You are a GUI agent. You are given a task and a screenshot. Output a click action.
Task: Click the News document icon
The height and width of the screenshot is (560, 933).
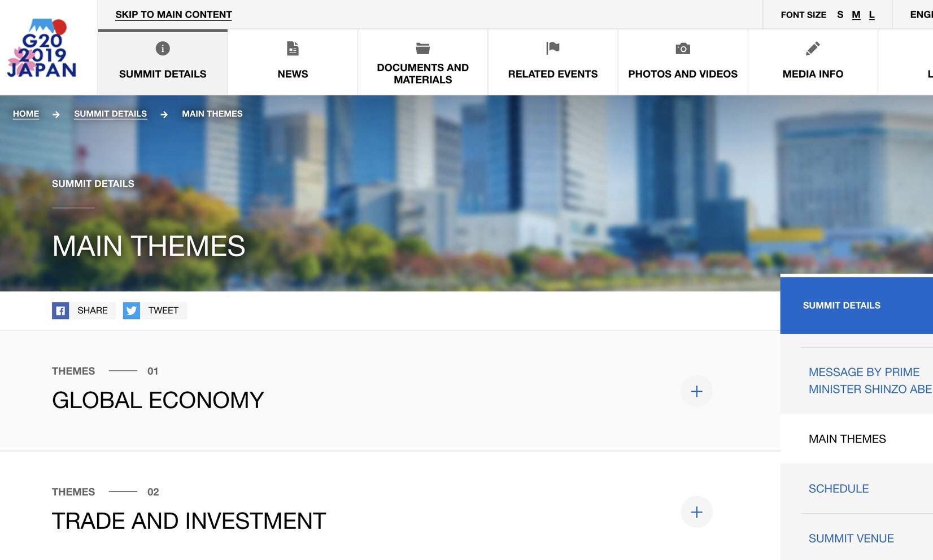[293, 49]
